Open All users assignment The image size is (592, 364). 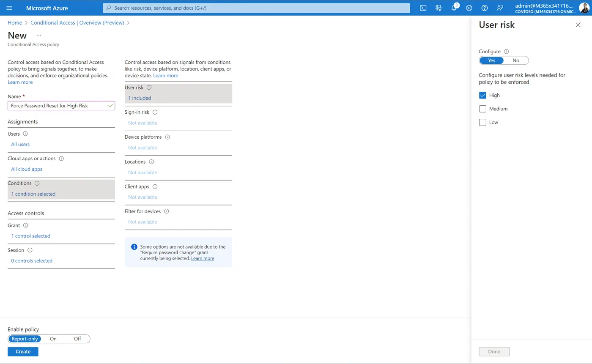click(x=20, y=144)
